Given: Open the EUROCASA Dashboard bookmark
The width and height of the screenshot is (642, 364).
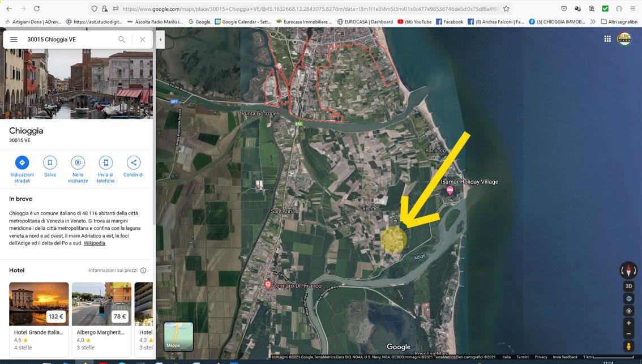Looking at the screenshot, I should (365, 22).
